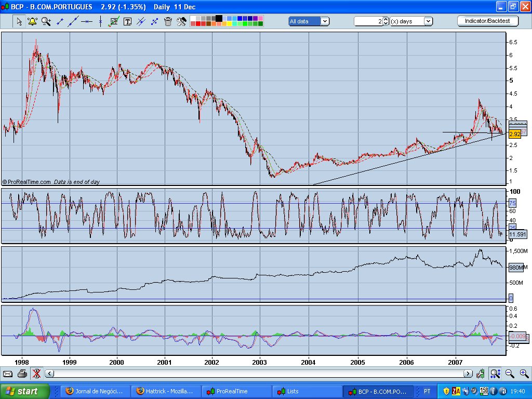
Task: Switch to ProRealTime taskbar window
Action: [x=236, y=391]
